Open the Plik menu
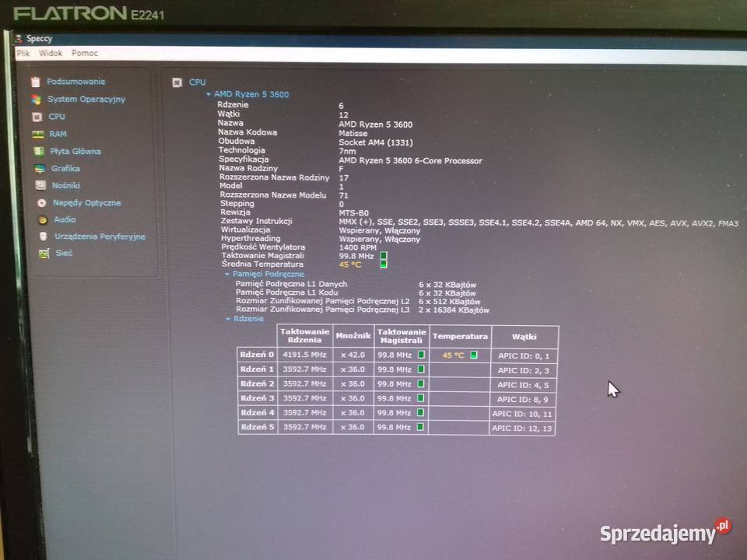The height and width of the screenshot is (560, 747). 23,53
